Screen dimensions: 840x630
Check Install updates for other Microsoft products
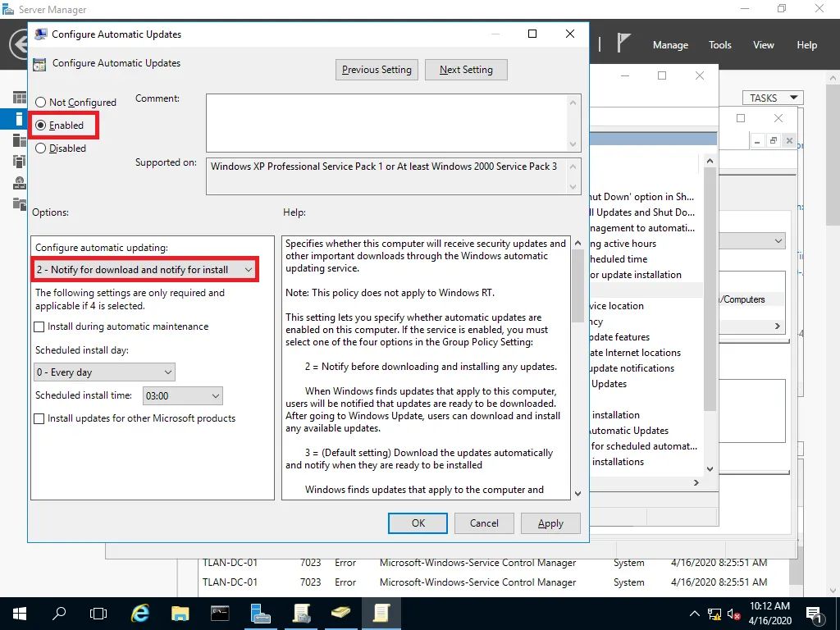pos(39,418)
